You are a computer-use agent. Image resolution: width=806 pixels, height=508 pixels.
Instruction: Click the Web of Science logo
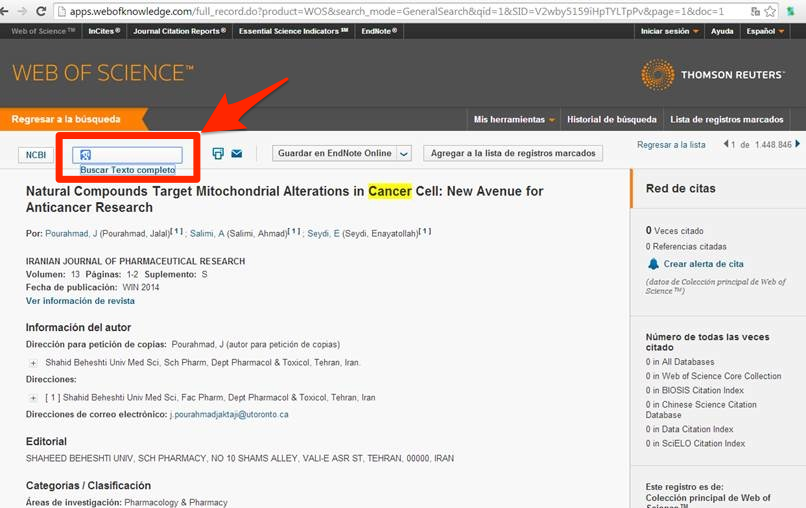(103, 73)
